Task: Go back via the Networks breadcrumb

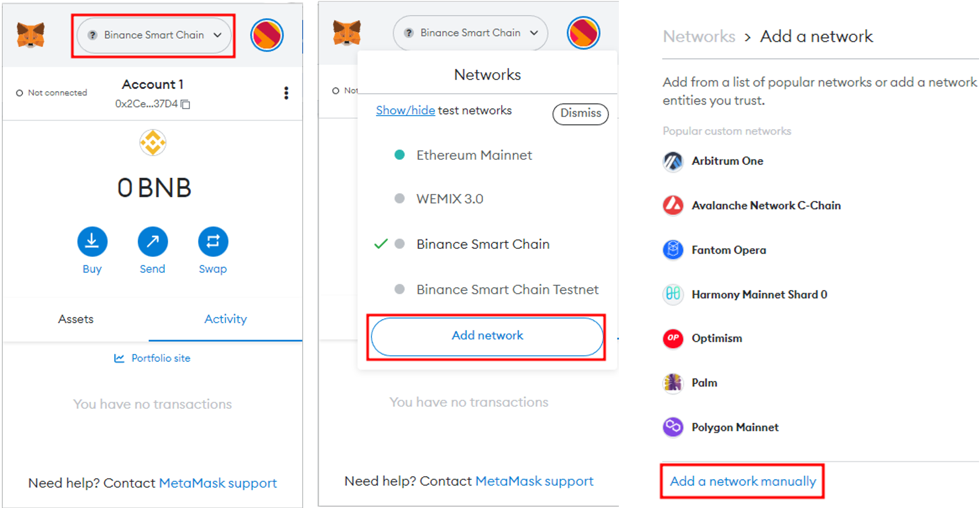Action: point(699,36)
